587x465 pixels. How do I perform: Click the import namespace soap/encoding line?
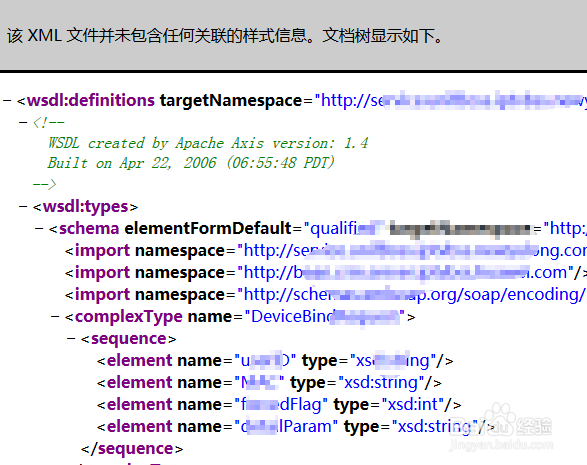click(x=326, y=295)
